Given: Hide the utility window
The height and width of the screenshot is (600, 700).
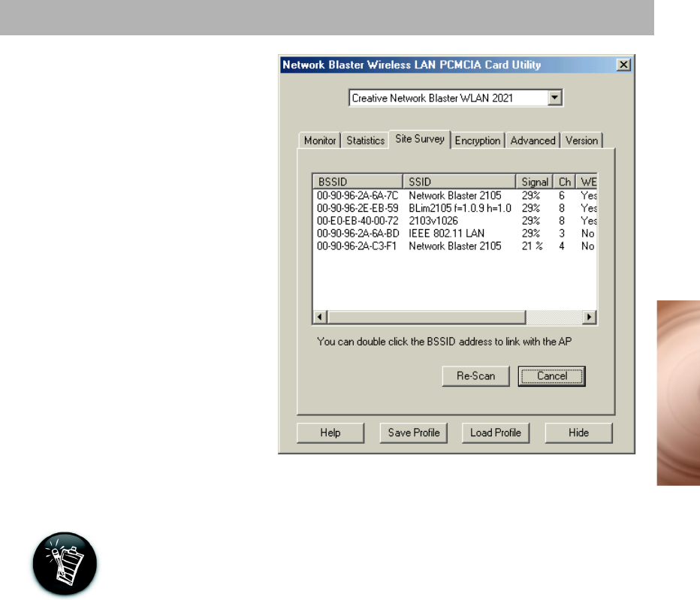Looking at the screenshot, I should point(578,433).
